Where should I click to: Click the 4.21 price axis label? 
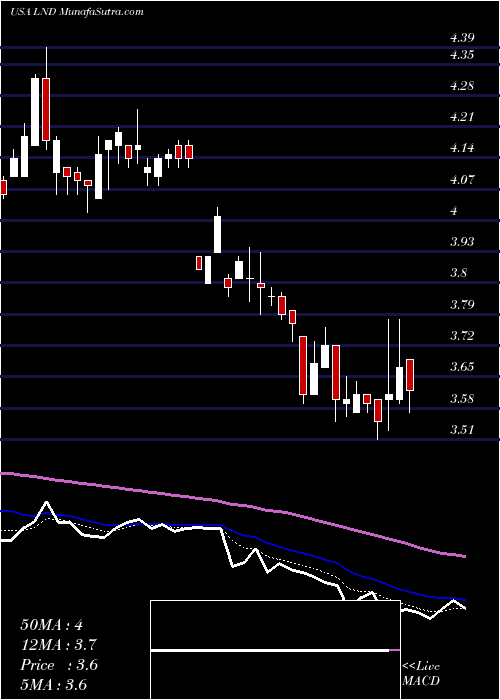[x=462, y=117]
